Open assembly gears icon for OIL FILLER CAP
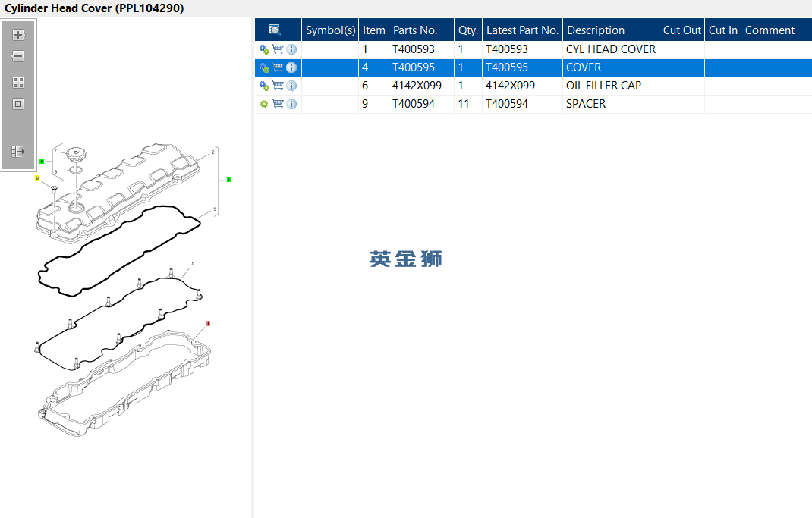 coord(264,86)
